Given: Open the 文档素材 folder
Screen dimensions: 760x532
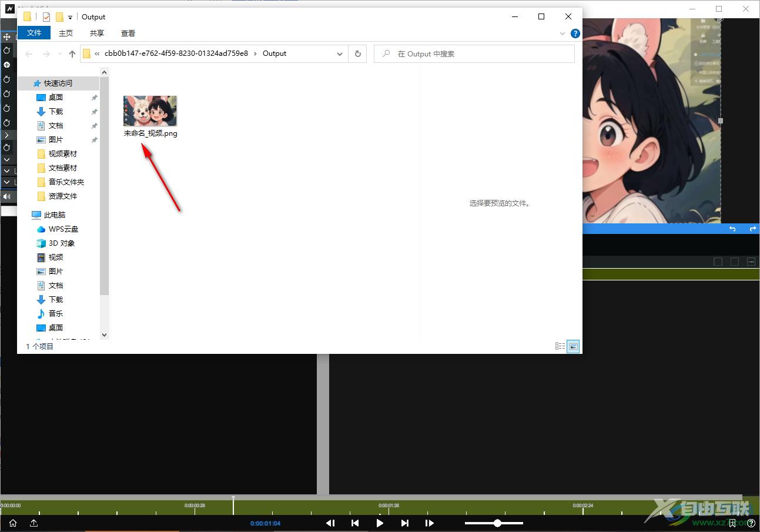Looking at the screenshot, I should [x=63, y=168].
